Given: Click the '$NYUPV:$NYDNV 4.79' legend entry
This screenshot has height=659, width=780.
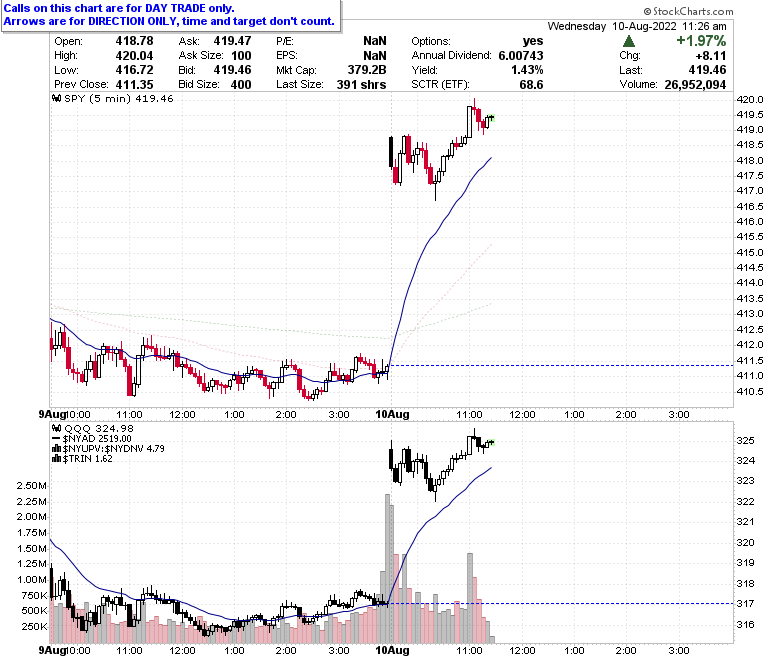Looking at the screenshot, I should (x=113, y=449).
